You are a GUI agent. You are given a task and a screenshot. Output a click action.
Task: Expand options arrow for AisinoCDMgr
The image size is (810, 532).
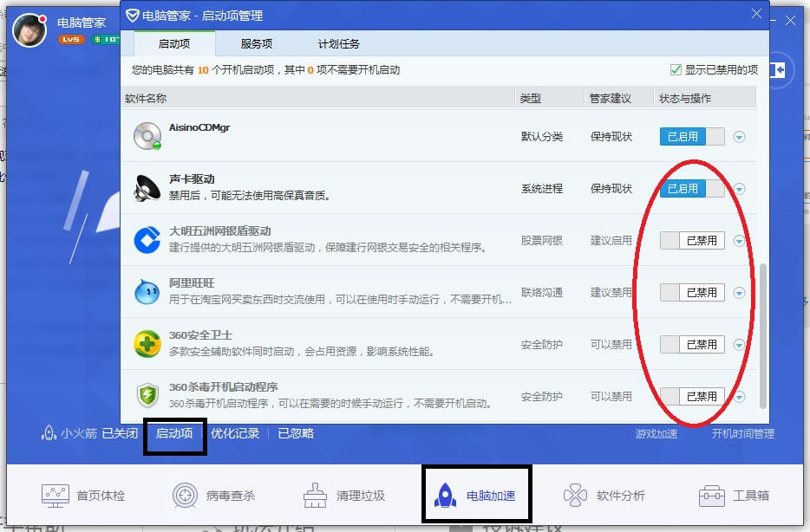point(739,137)
